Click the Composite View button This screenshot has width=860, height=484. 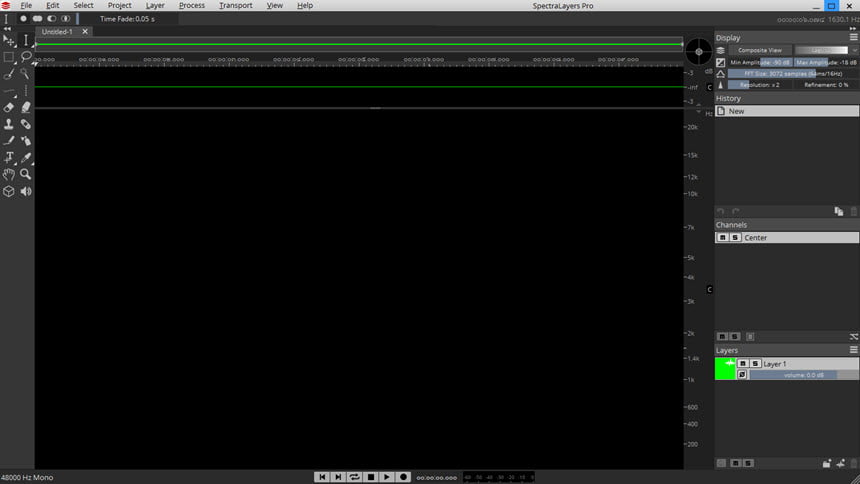click(760, 50)
